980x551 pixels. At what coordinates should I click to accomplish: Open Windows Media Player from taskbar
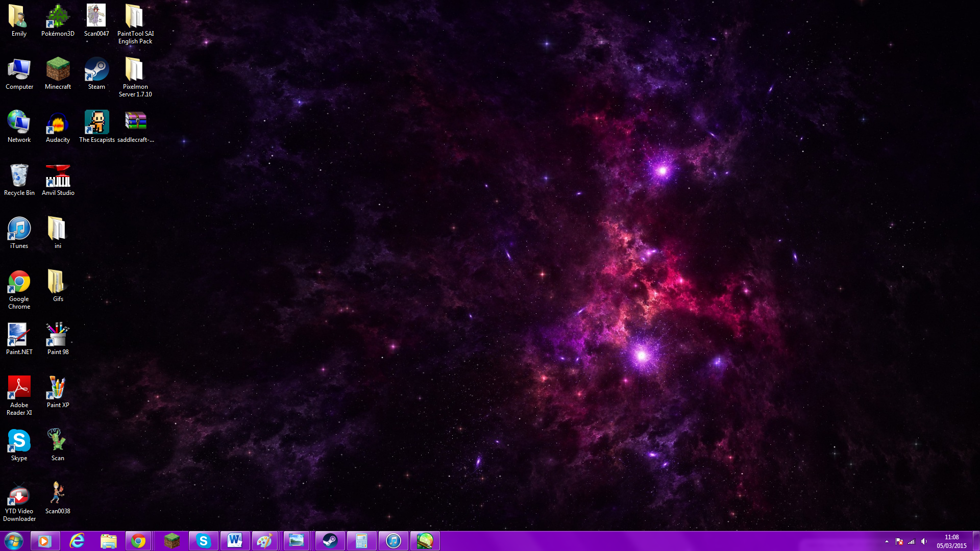(45, 541)
